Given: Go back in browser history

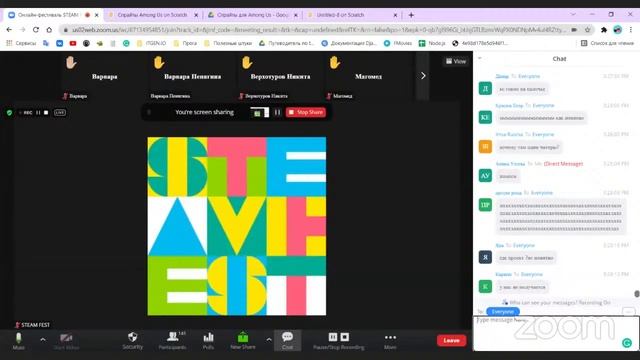Looking at the screenshot, I should click(9, 30).
